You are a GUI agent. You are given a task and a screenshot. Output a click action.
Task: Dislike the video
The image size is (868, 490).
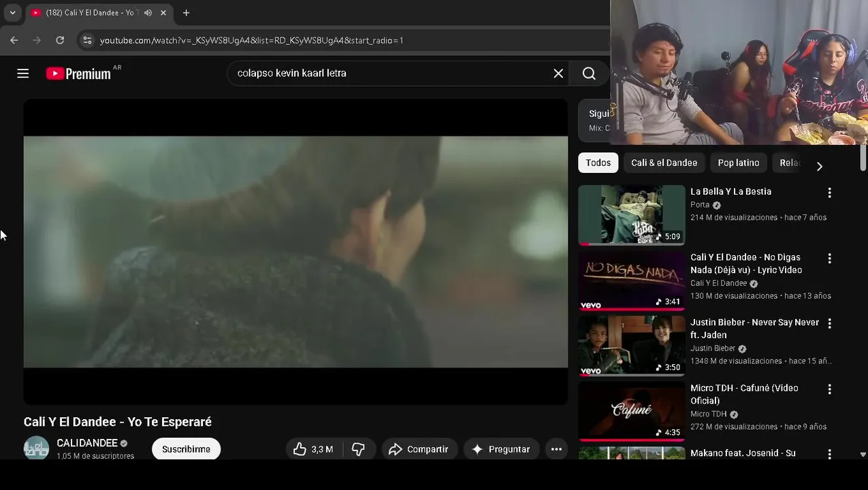tap(358, 449)
